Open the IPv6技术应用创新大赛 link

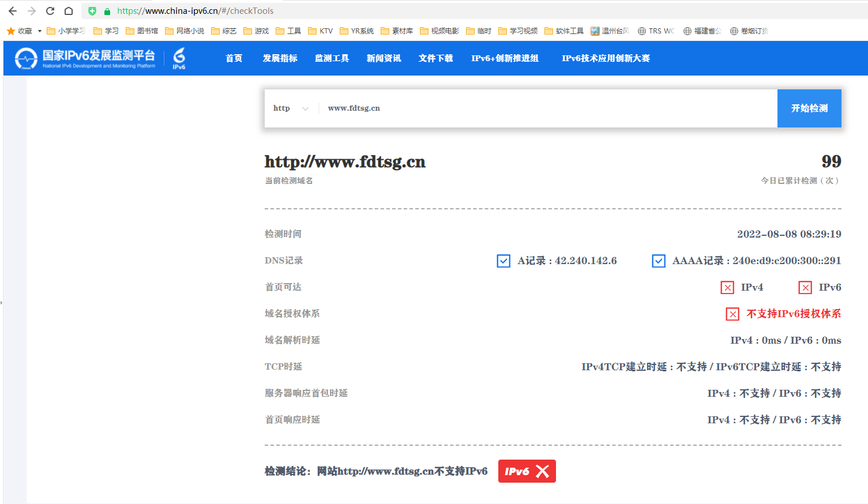pos(606,58)
